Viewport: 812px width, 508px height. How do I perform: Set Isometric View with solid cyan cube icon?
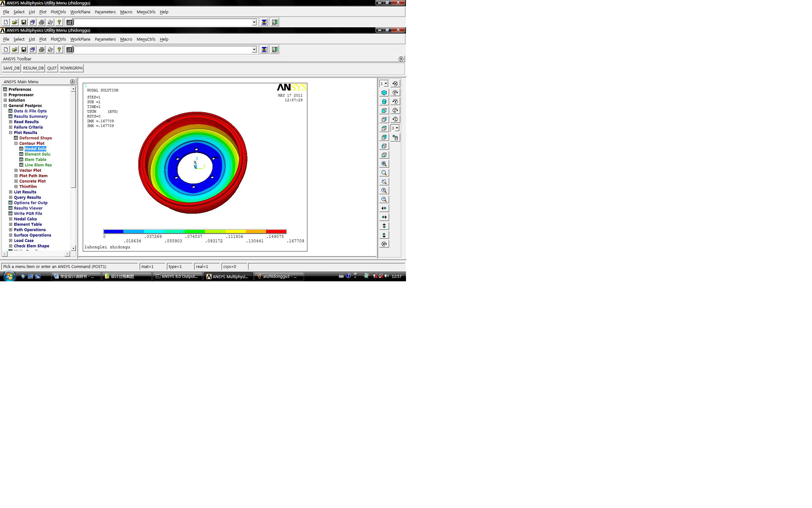coord(384,93)
